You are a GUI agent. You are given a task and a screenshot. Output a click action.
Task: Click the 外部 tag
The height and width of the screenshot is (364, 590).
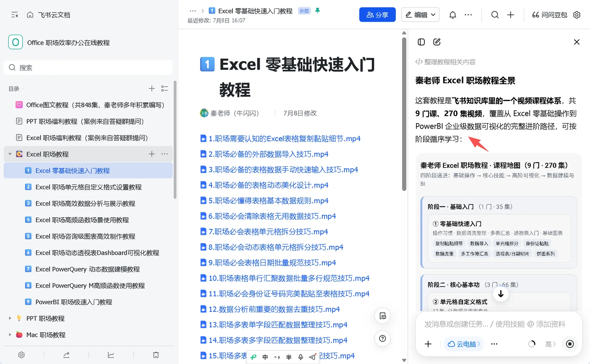pyautogui.click(x=304, y=11)
